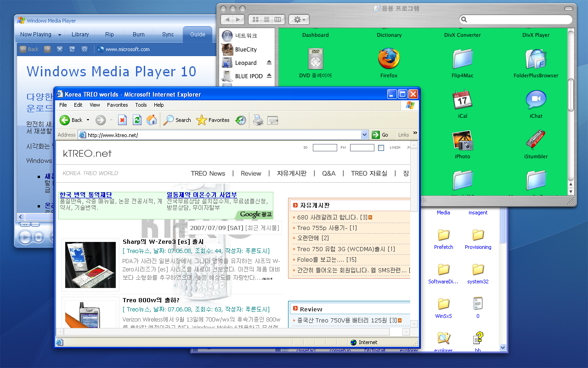Image resolution: width=588 pixels, height=368 pixels.
Task: Eject BLUE IPOD in the Finder sidebar
Action: coord(269,76)
